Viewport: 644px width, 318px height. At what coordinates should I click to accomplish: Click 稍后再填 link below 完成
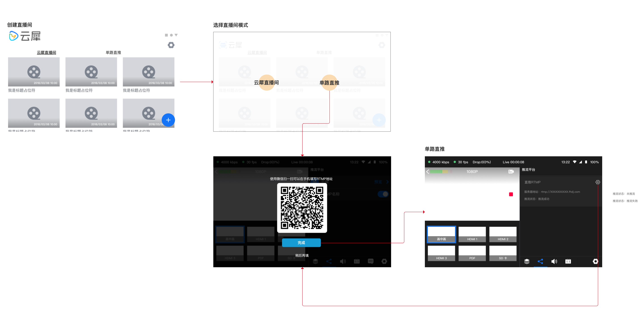coord(302,255)
